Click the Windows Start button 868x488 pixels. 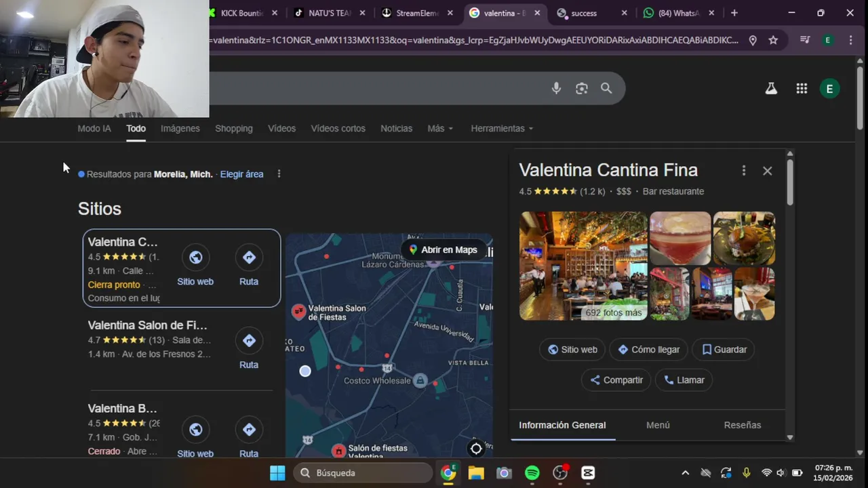(277, 472)
